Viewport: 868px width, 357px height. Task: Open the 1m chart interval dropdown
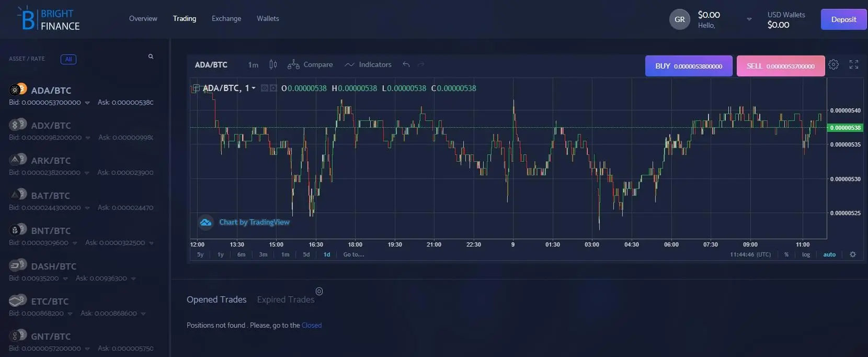click(253, 65)
